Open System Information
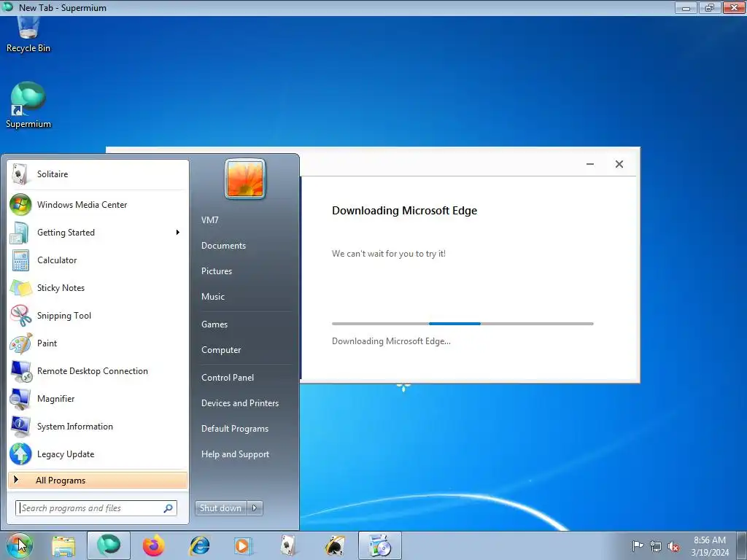 pos(98,427)
